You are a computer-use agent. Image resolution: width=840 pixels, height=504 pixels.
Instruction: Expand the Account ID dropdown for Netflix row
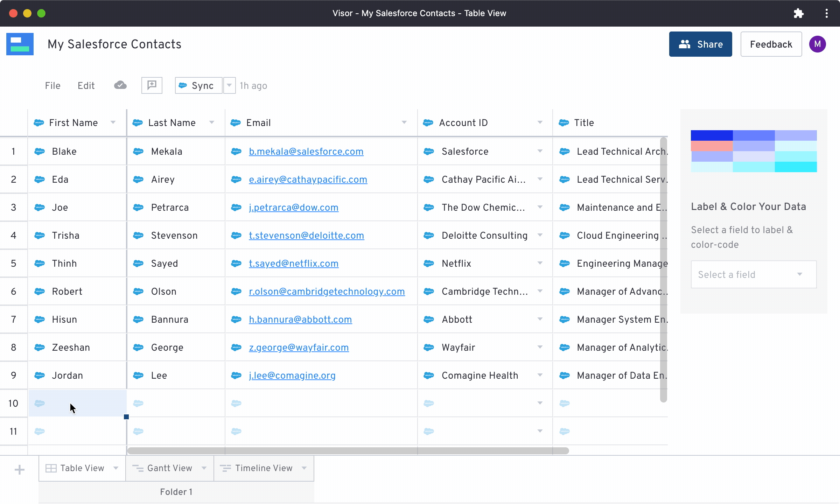coord(540,263)
